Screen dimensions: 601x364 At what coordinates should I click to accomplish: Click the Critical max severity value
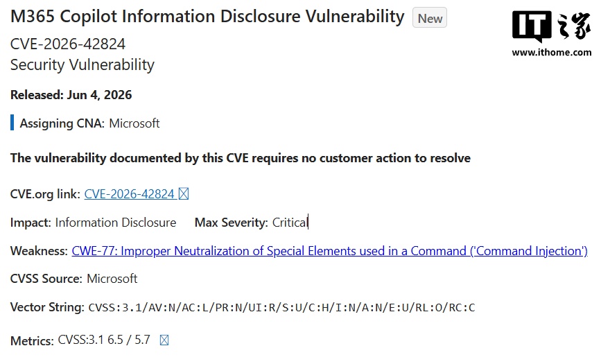(x=290, y=223)
